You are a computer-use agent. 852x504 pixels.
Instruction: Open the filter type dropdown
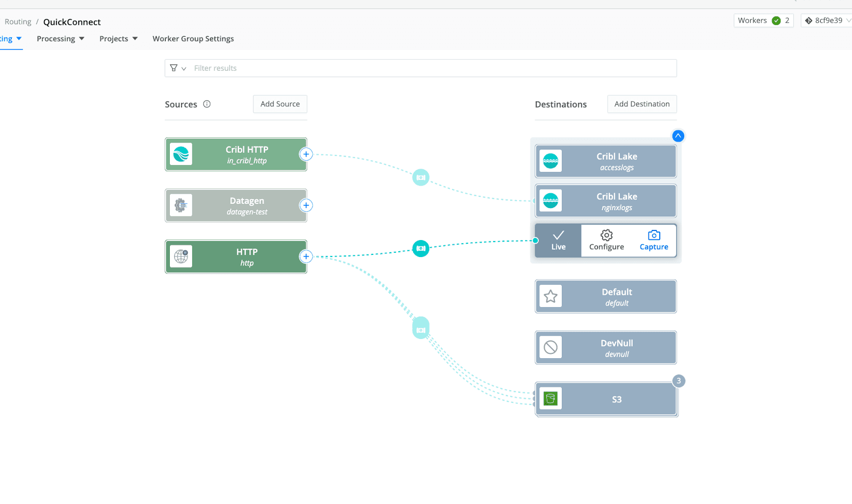pos(178,68)
